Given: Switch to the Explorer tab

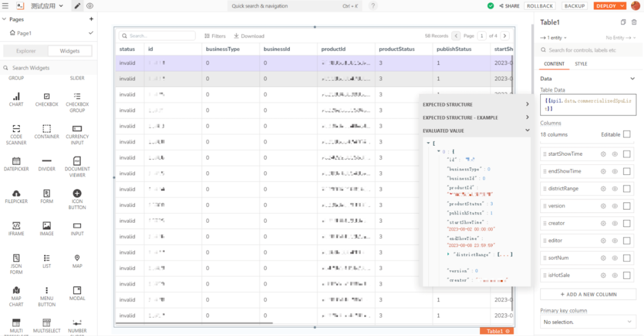Looking at the screenshot, I should coord(26,51).
